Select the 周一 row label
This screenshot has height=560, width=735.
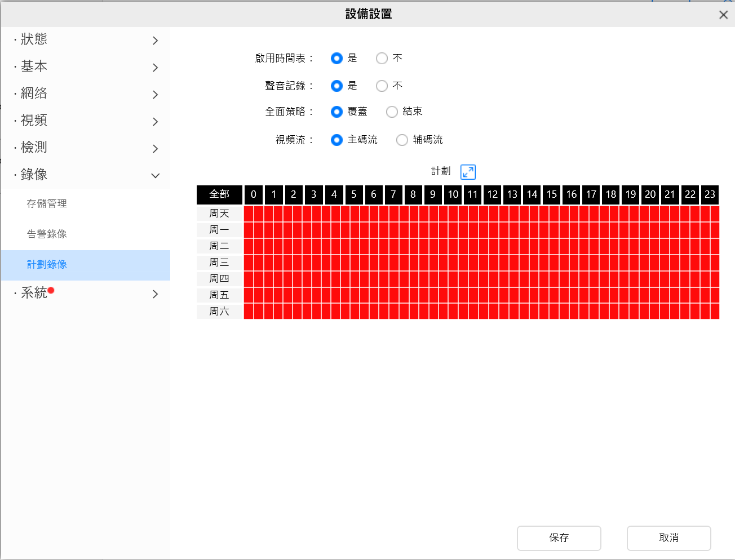(x=219, y=230)
